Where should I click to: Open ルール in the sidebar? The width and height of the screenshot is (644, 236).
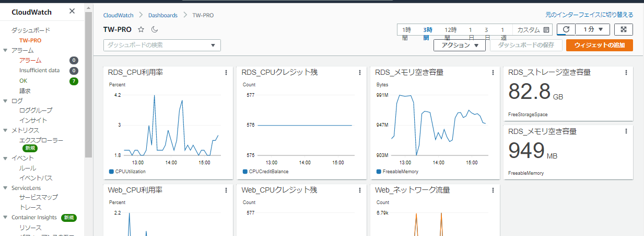coord(28,168)
